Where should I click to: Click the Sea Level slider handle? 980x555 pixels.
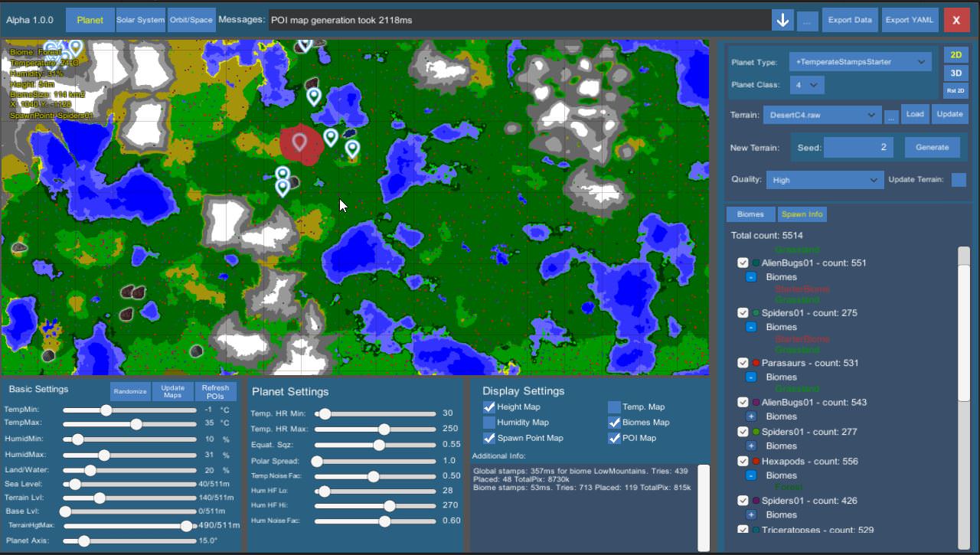[75, 485]
